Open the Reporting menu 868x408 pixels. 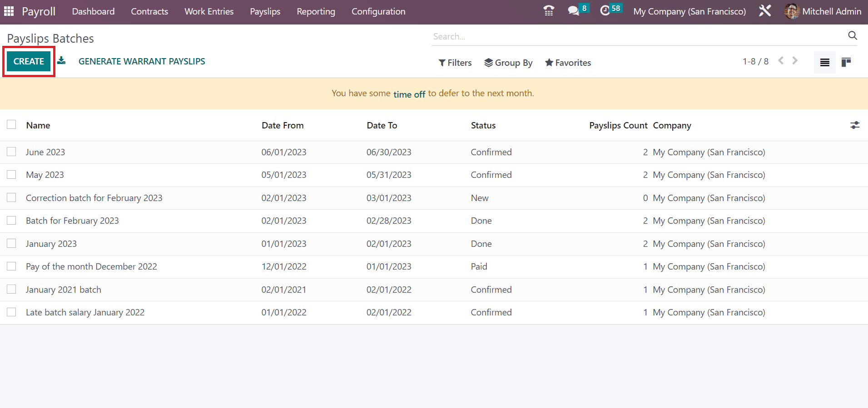click(x=316, y=11)
